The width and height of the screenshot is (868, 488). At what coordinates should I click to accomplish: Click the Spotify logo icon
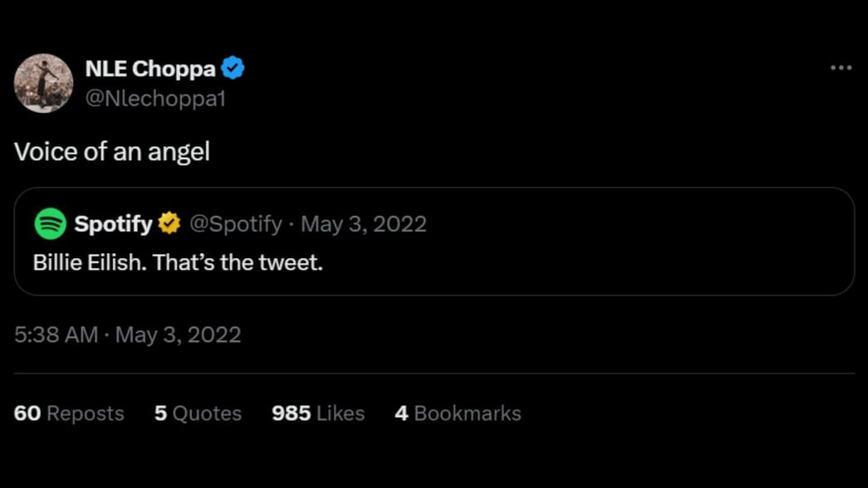51,223
